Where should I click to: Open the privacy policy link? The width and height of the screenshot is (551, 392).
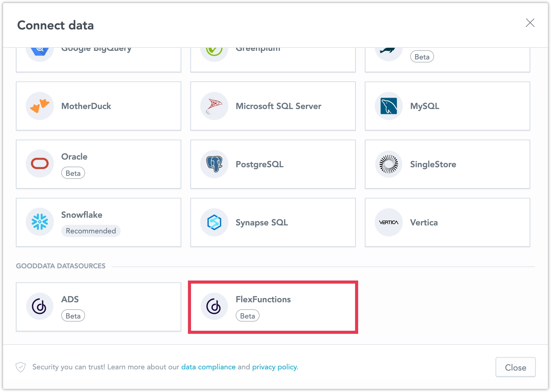point(275,367)
